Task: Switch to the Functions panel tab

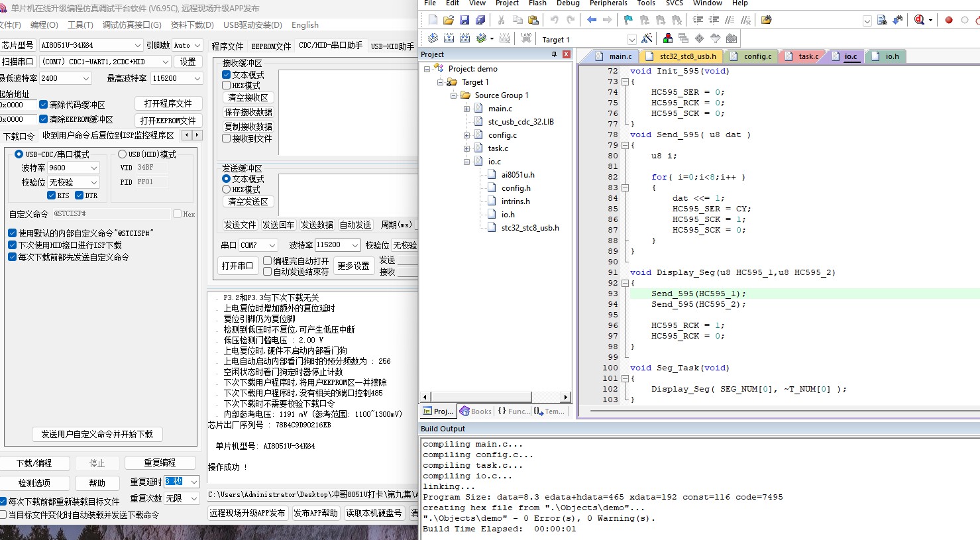Action: pyautogui.click(x=514, y=411)
